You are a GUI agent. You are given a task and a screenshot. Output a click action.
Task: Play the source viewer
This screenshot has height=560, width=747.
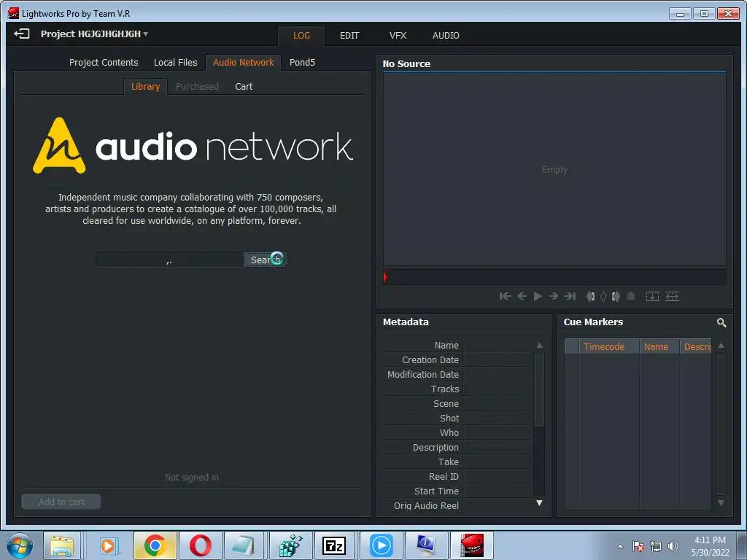tap(538, 296)
